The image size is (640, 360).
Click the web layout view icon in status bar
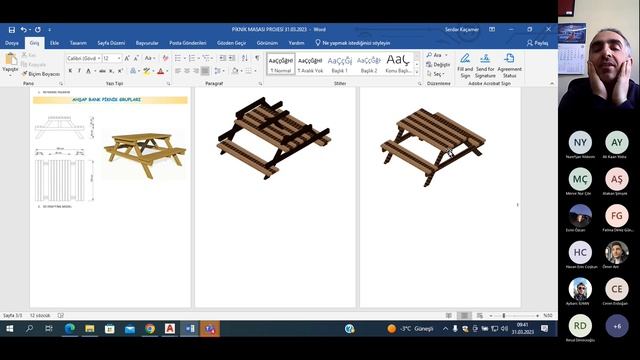coord(480,316)
